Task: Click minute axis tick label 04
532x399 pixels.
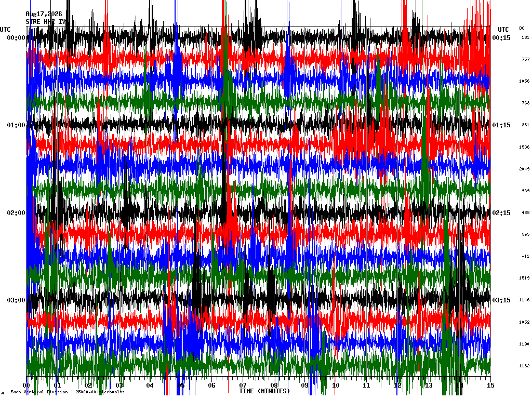Action: tap(150, 385)
